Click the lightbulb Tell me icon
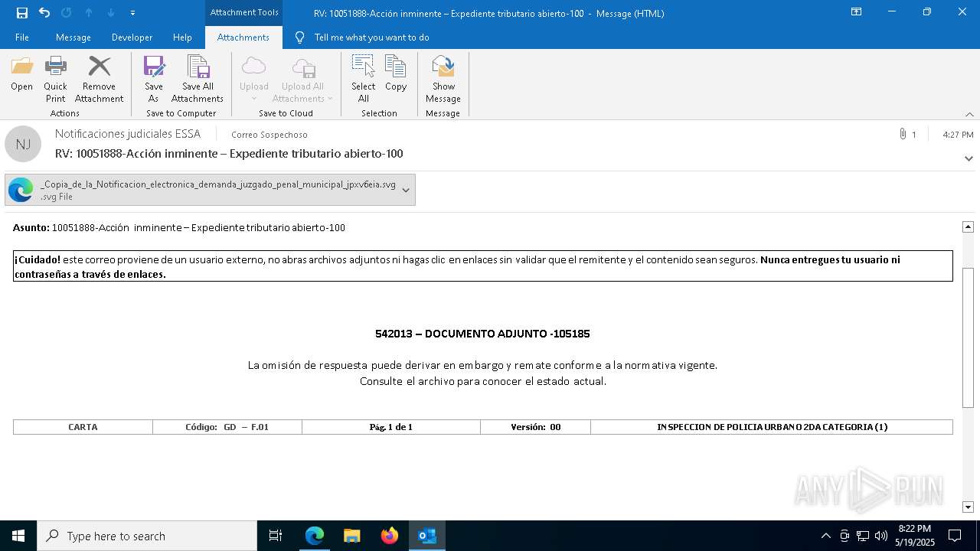The image size is (980, 551). (x=300, y=37)
